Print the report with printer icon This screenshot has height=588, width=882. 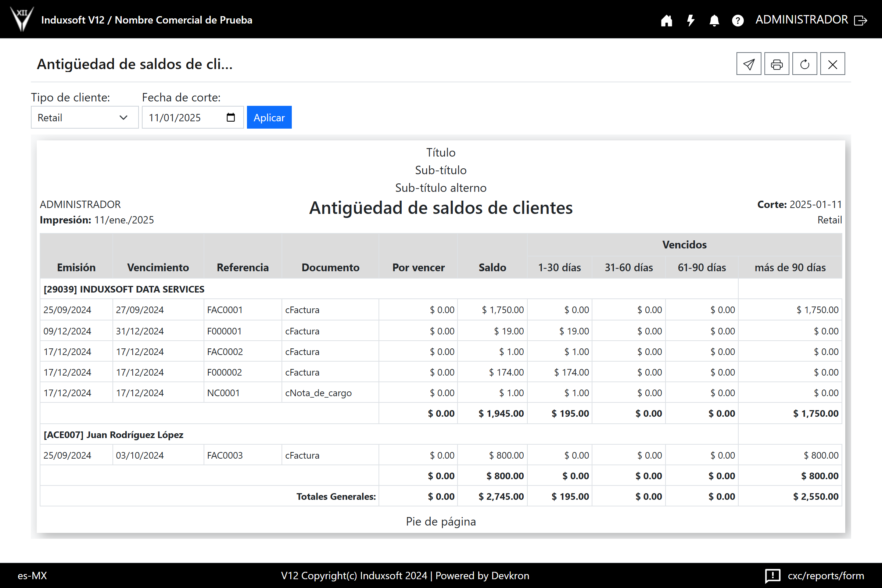click(777, 64)
